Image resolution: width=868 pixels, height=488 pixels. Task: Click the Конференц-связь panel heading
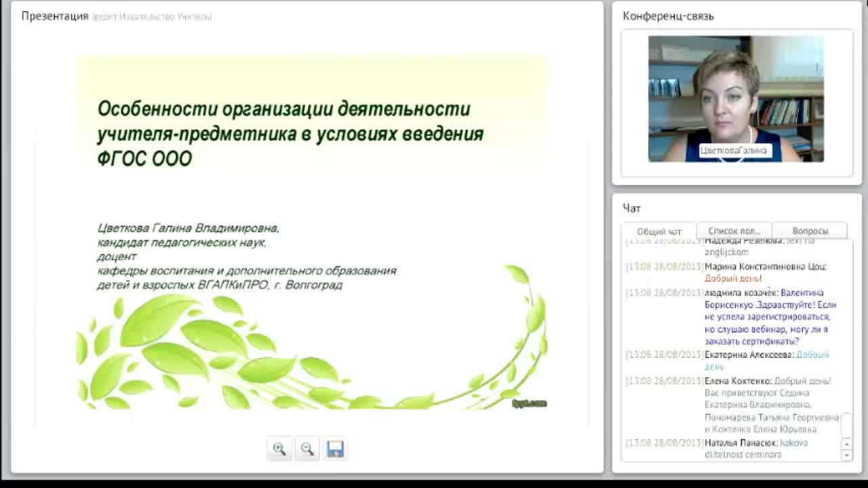(668, 16)
